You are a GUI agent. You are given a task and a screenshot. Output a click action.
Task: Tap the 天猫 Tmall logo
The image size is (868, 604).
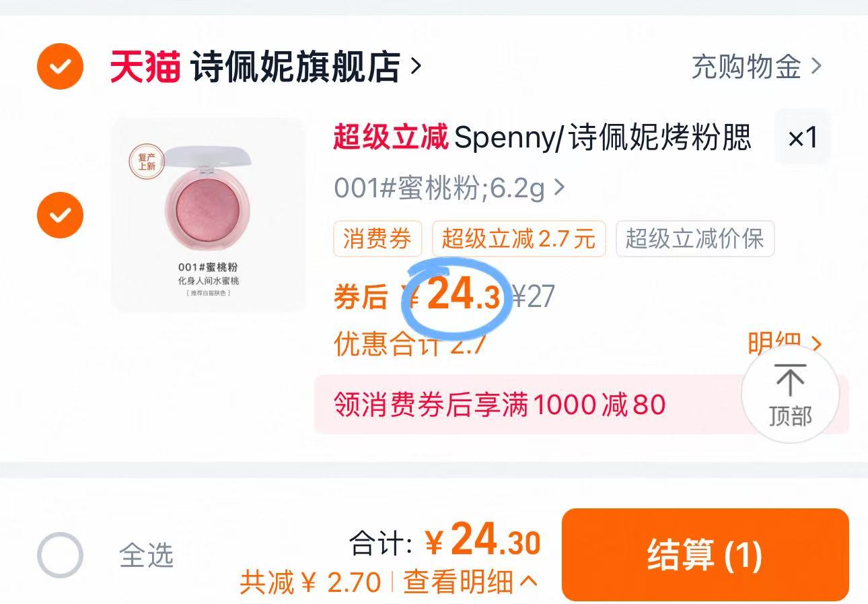coord(145,67)
